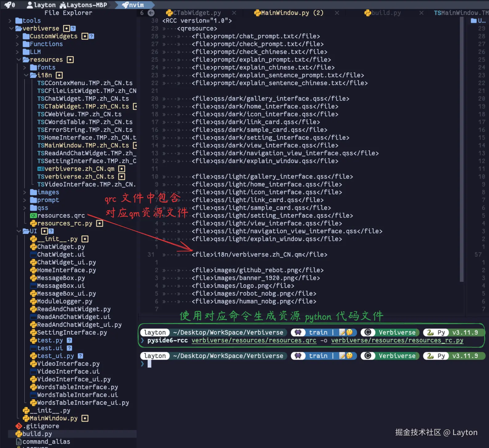Open TSCWebView.TMP.zh_CN.ts file
489x448 pixels.
pos(79,114)
